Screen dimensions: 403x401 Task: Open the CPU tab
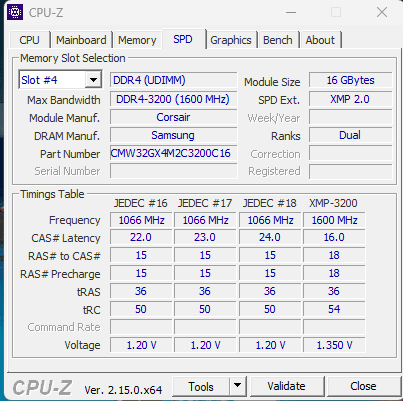click(29, 40)
